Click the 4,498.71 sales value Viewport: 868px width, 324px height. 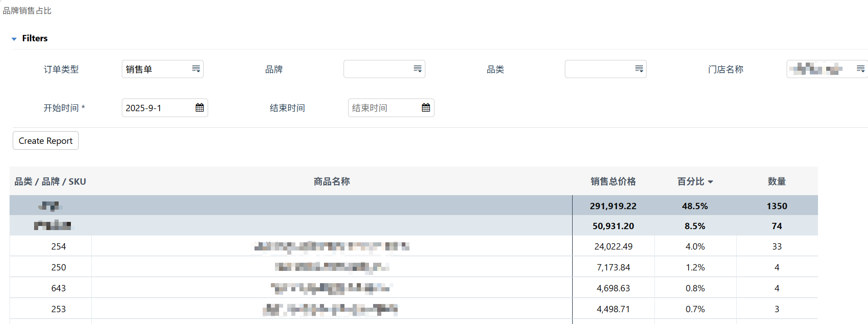pyautogui.click(x=613, y=309)
